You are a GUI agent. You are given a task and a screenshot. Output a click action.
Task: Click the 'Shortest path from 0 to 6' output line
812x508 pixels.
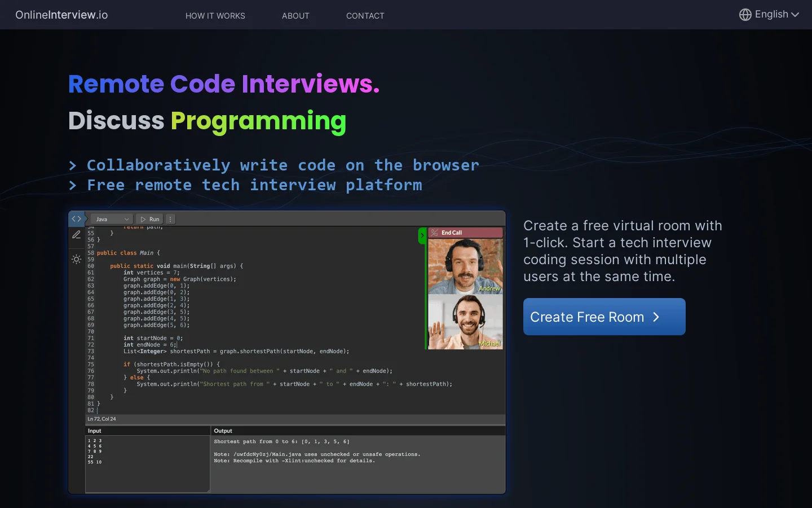(282, 441)
